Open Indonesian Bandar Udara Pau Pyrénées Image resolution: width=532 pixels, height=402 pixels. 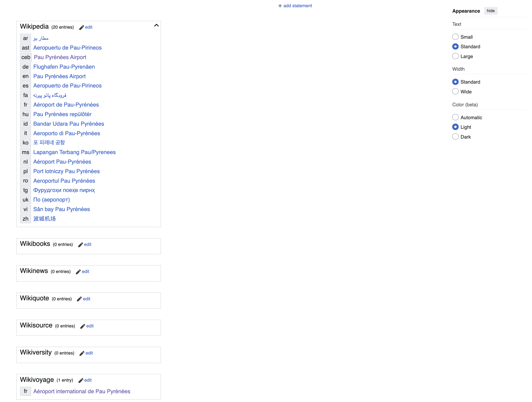pos(69,124)
